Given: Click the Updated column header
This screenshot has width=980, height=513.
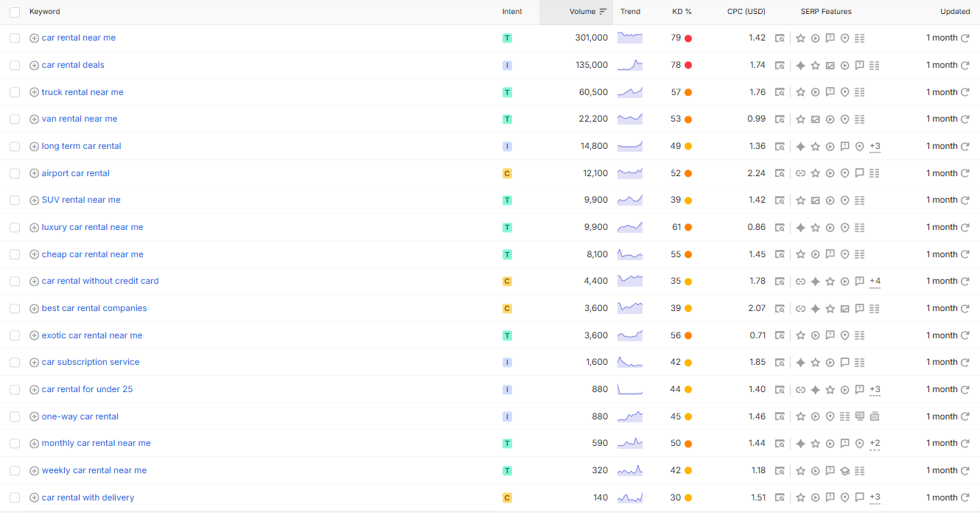Looking at the screenshot, I should (955, 12).
